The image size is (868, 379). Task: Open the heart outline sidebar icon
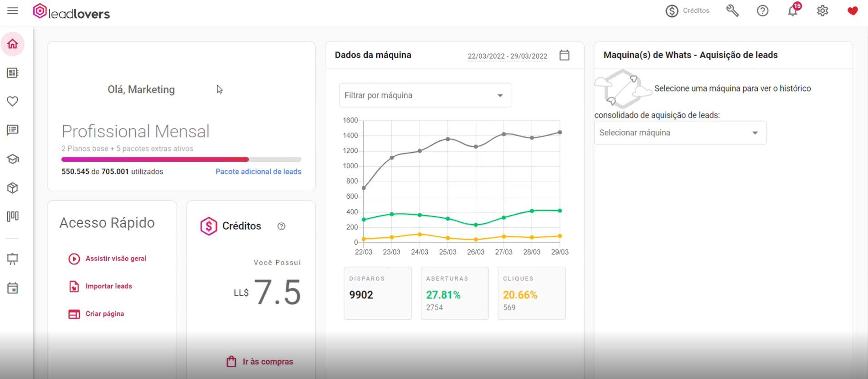point(13,101)
